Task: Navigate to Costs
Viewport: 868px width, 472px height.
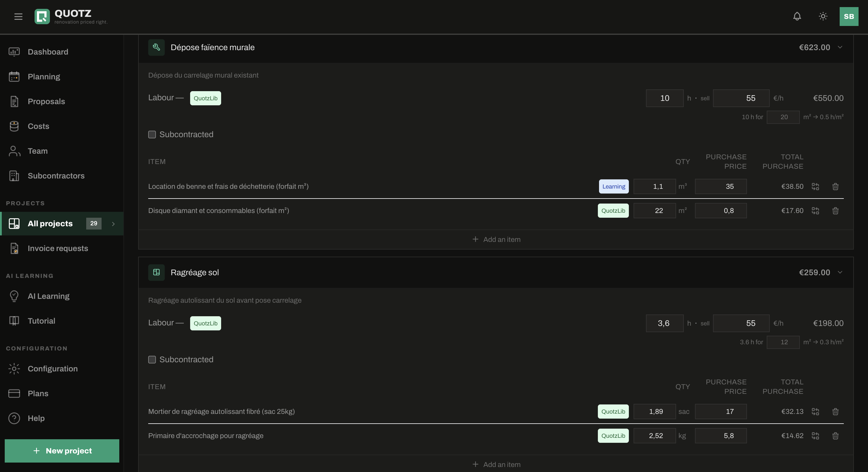Action: [62, 126]
